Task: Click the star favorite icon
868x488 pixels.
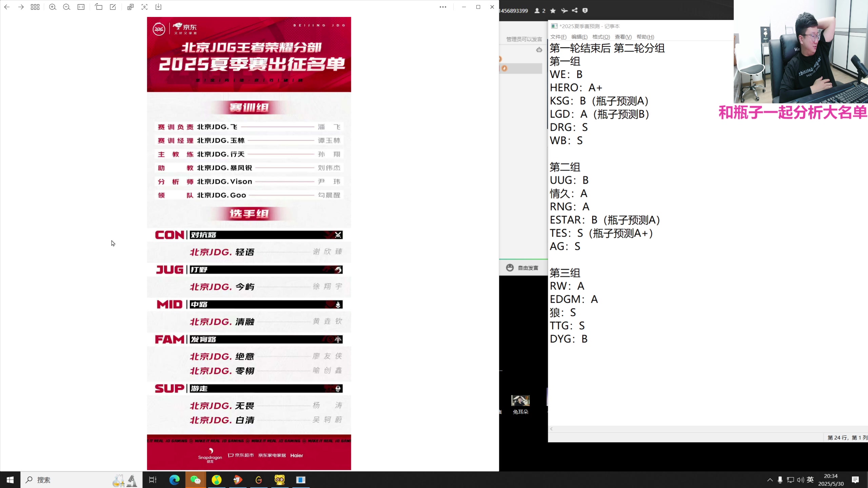Action: point(553,11)
